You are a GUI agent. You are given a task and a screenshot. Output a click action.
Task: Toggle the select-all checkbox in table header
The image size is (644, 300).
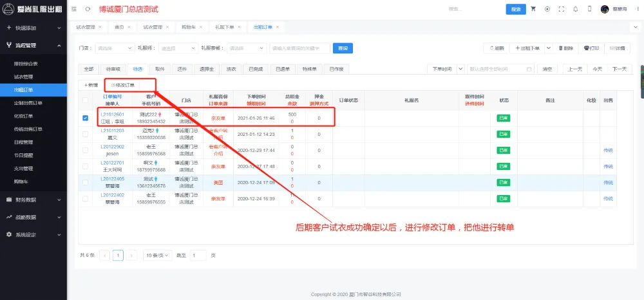86,100
